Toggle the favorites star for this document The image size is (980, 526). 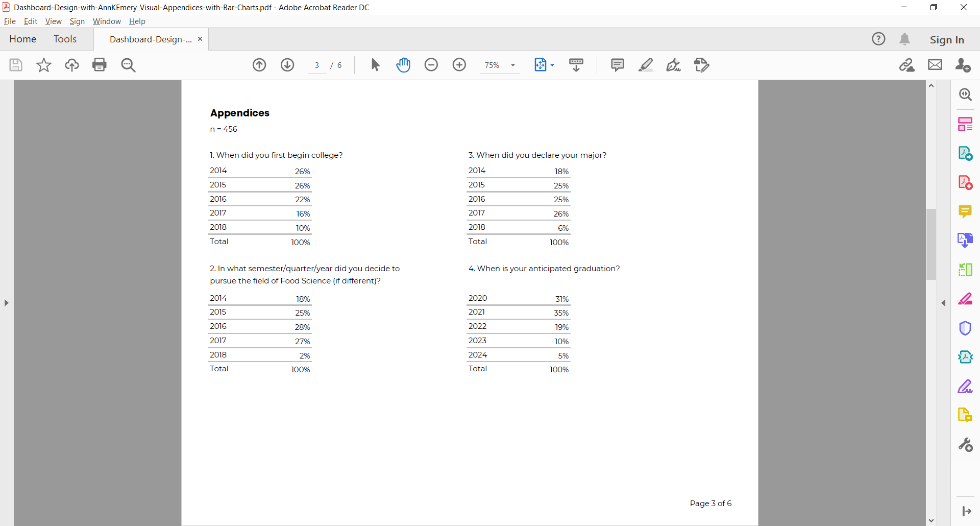[43, 65]
